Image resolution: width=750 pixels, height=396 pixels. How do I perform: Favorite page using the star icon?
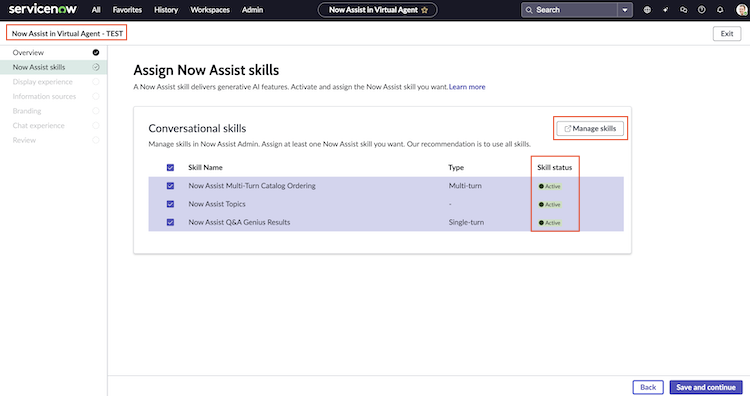pyautogui.click(x=425, y=10)
